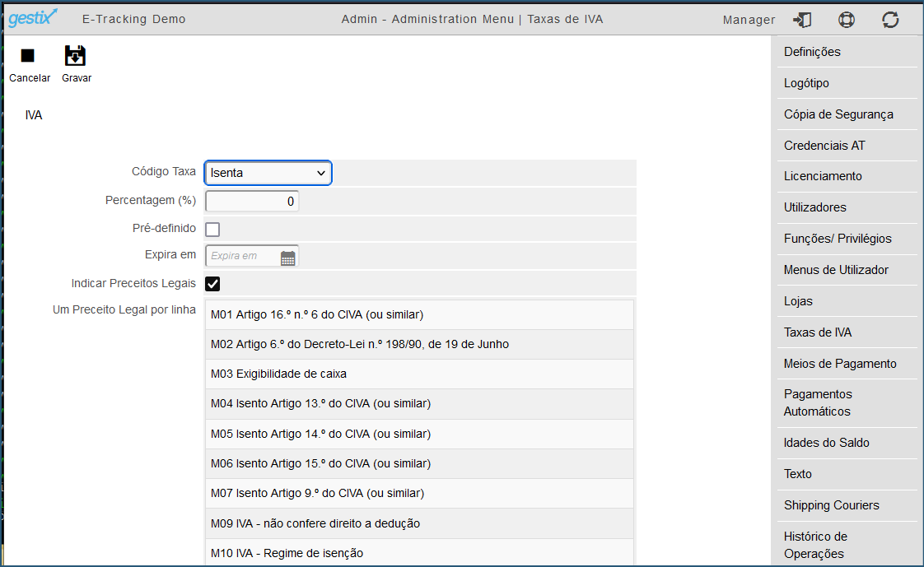Open Utilizadores menu item

pos(847,207)
